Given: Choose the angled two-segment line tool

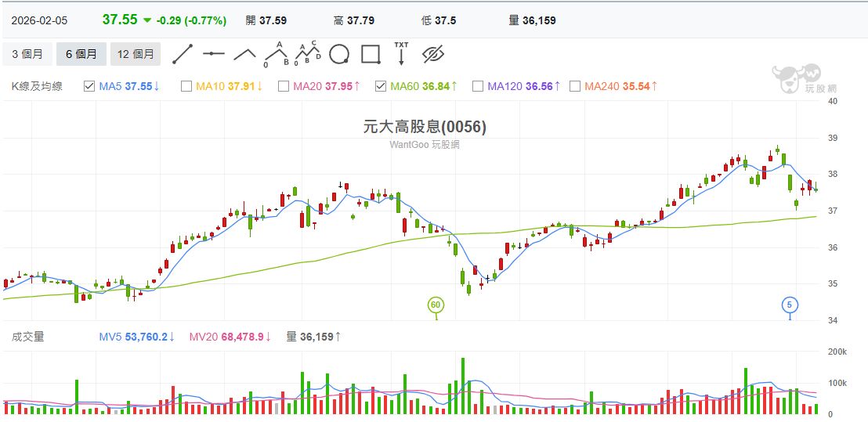Looking at the screenshot, I should tap(244, 54).
